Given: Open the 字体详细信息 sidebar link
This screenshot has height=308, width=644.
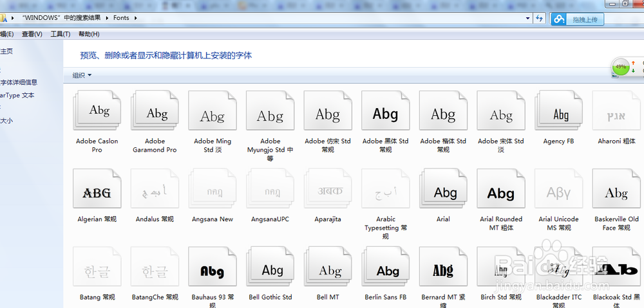Looking at the screenshot, I should pos(19,82).
